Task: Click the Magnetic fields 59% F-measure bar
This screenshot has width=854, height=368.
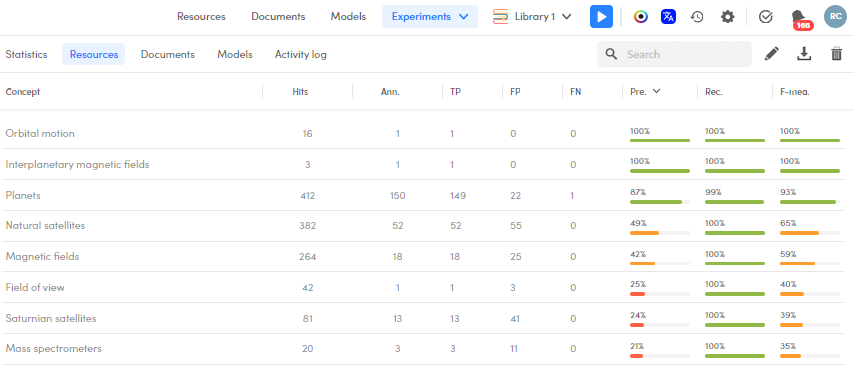Action: 810,263
